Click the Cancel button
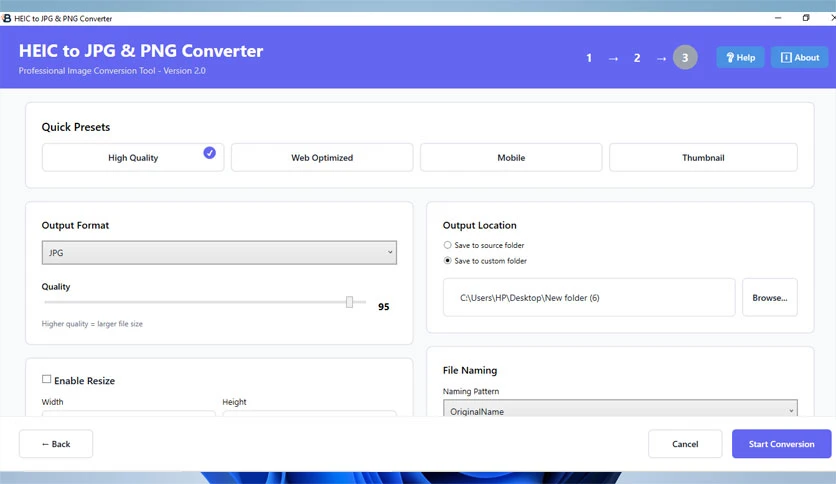 pyautogui.click(x=685, y=443)
